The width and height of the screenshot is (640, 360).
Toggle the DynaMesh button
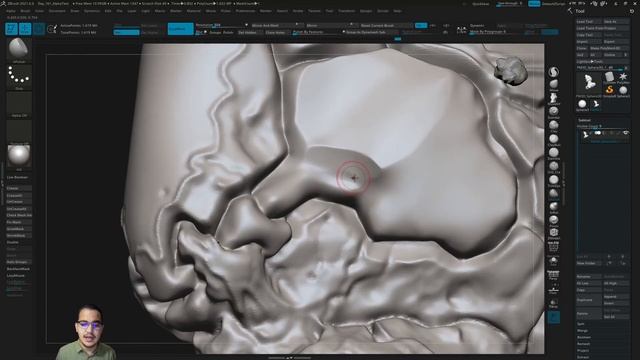[x=180, y=29]
